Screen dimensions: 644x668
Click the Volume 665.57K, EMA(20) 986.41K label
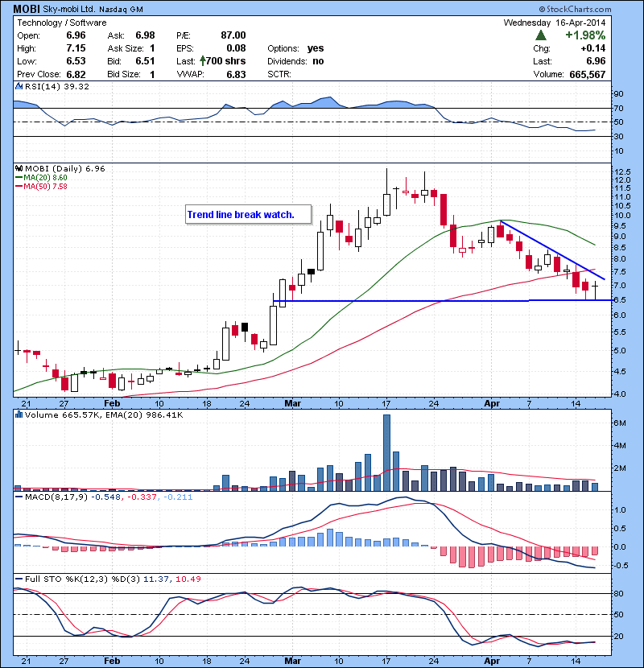click(104, 414)
